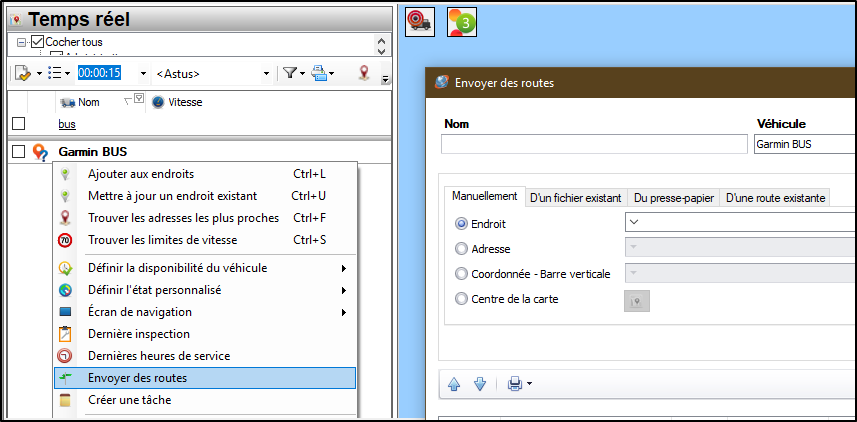This screenshot has width=857, height=422.
Task: Click the traffic light icon with badge 3
Action: point(461,22)
